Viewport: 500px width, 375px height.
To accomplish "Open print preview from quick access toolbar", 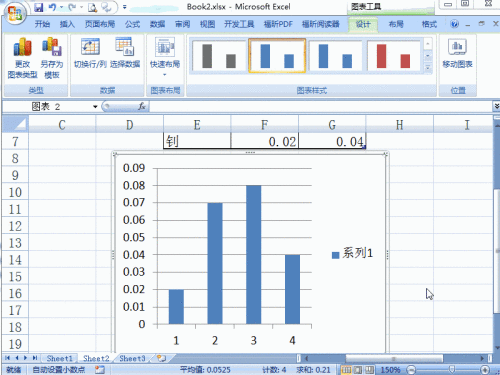I will [x=92, y=7].
